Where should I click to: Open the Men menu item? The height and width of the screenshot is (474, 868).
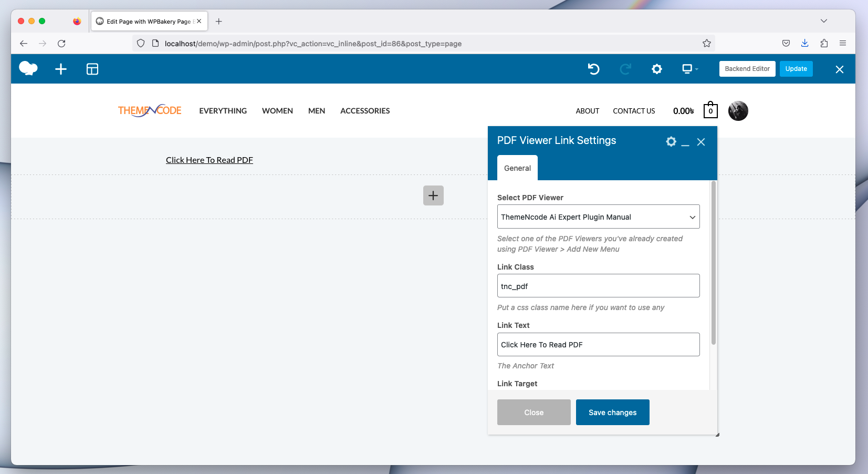[317, 111]
